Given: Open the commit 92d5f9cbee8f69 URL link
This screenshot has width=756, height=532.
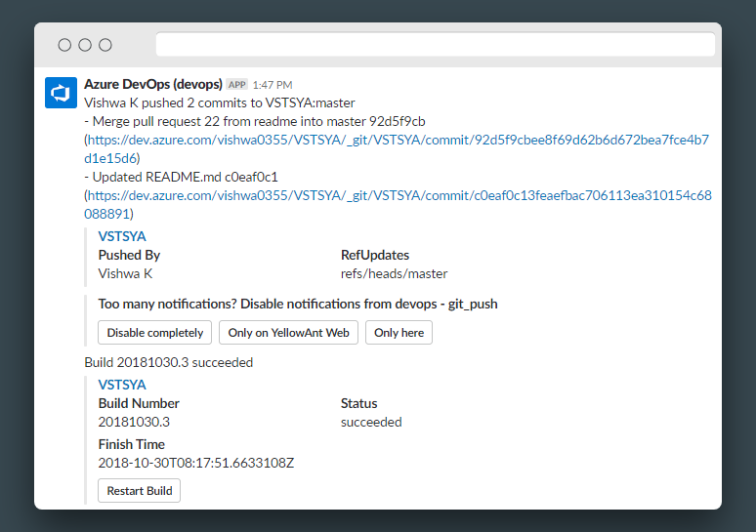Looking at the screenshot, I should [x=397, y=149].
